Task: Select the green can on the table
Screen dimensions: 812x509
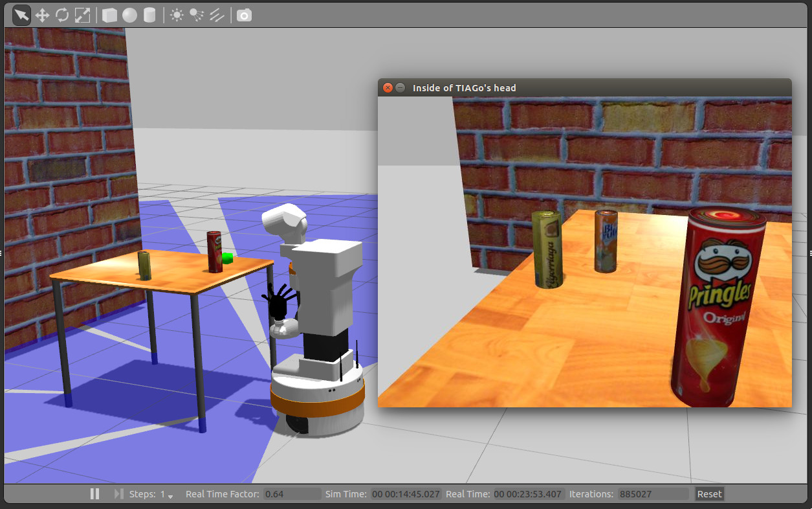Action: pos(144,266)
